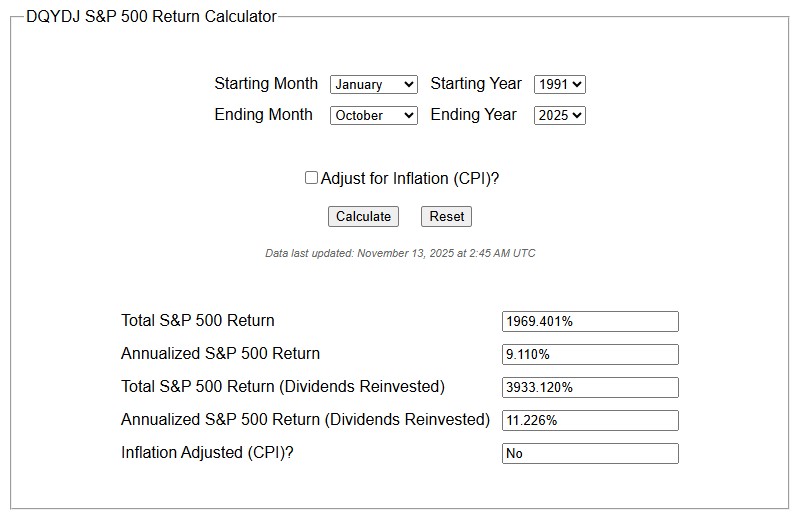Open the Ending Month dropdown set to October
The width and height of the screenshot is (801, 518).
pyautogui.click(x=373, y=115)
